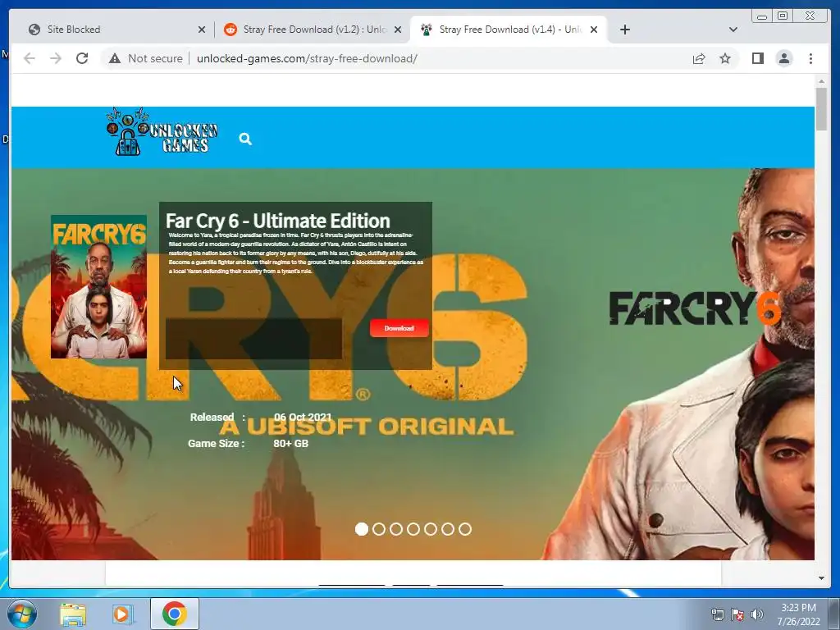Click the Chrome taskbar icon
This screenshot has width=840, height=630.
(x=174, y=614)
